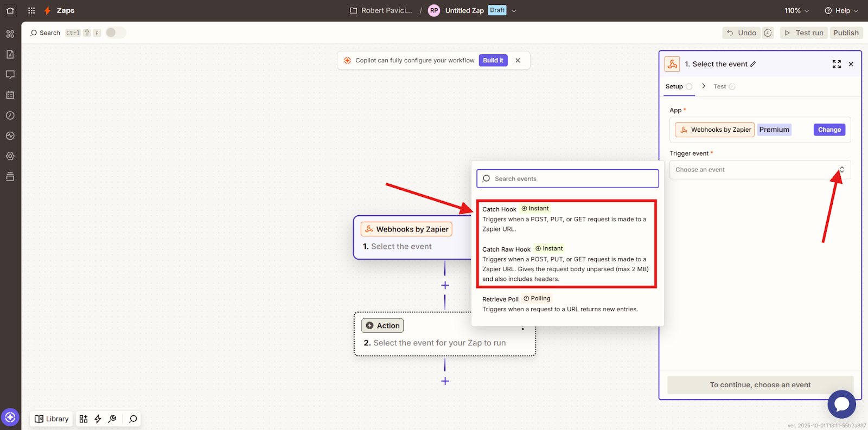Screen dimensions: 868x430
Task: Select the Retrieve Poll polling trigger
Action: [567, 304]
